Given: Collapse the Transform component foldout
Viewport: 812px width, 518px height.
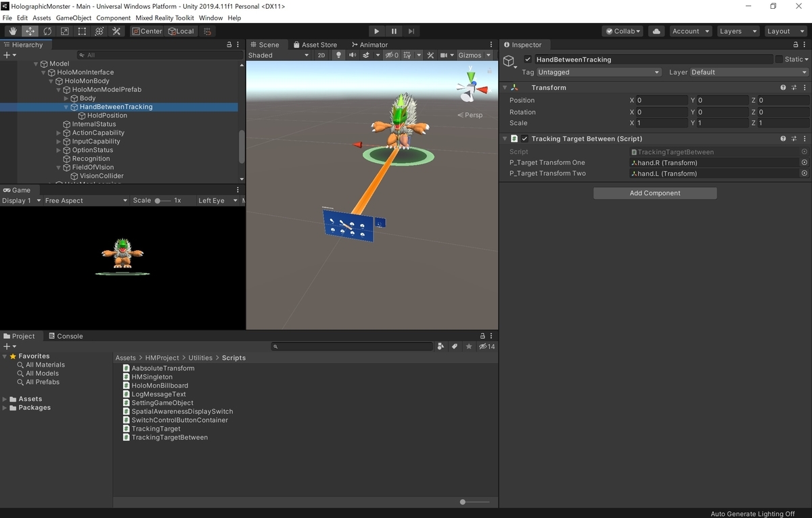Looking at the screenshot, I should click(505, 88).
